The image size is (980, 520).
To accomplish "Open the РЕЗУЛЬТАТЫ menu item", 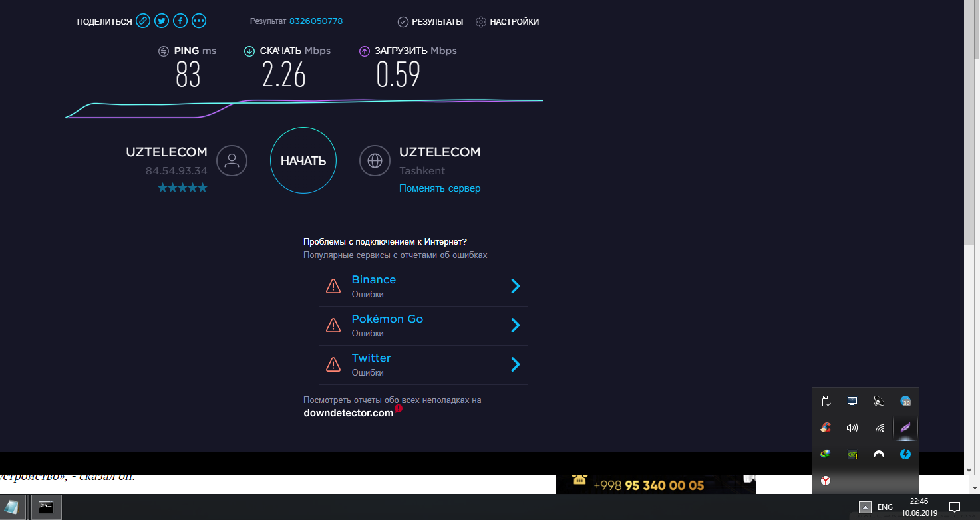I will pos(430,22).
